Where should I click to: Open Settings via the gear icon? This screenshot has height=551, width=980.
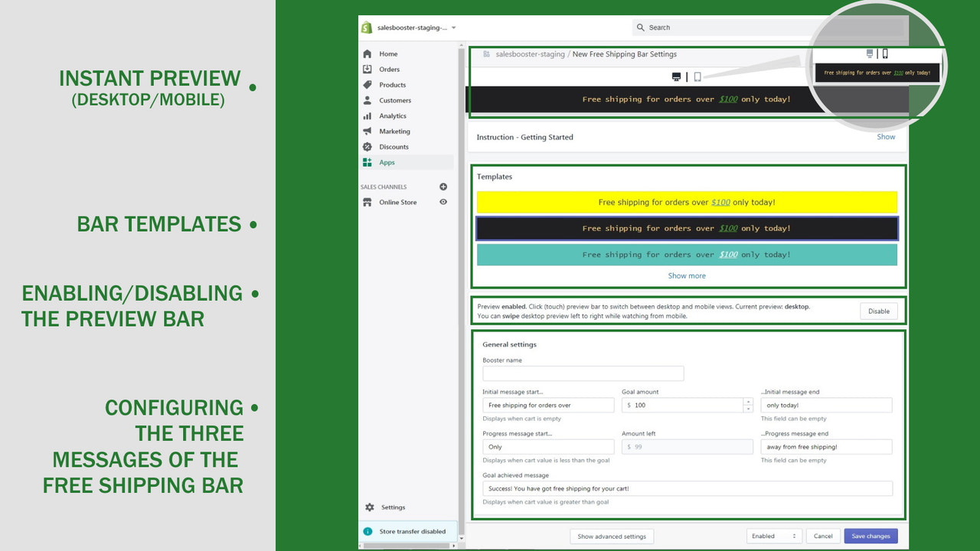tap(371, 507)
